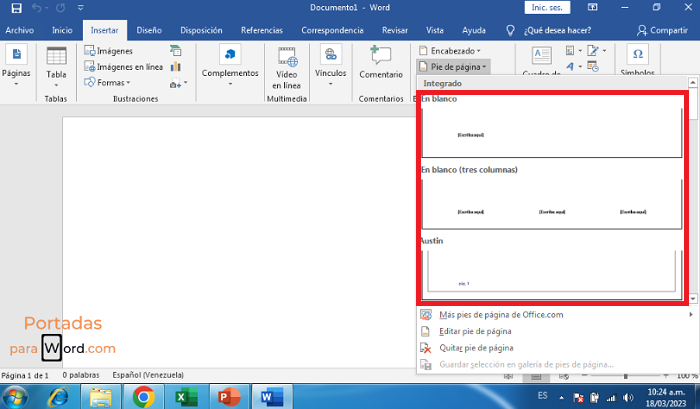Screen dimensions: 700x409
Task: Open the Disposición tab
Action: point(201,30)
